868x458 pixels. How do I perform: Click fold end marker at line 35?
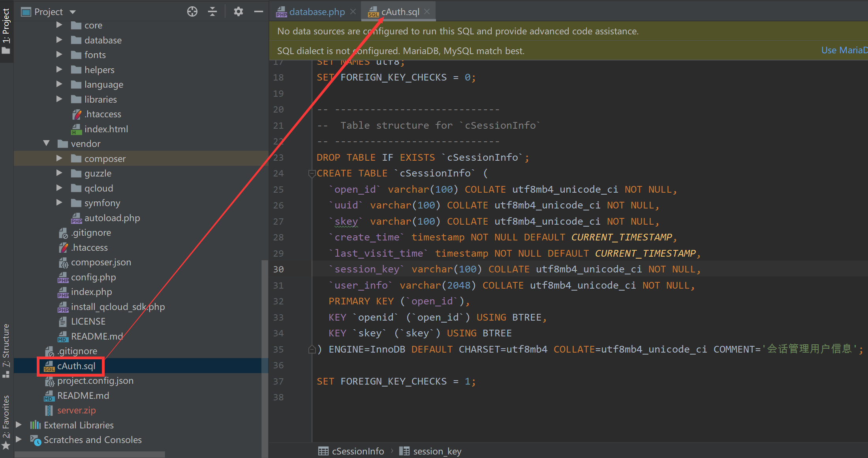[x=312, y=349]
